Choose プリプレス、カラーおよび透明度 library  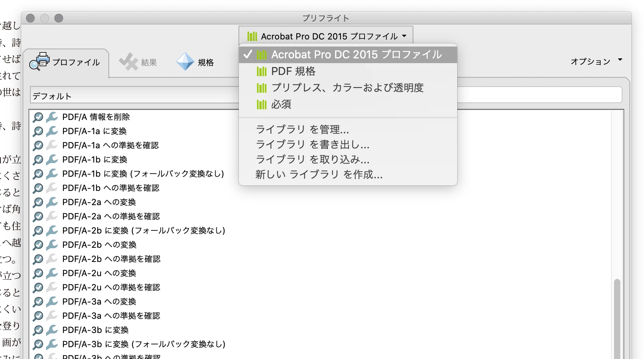[x=348, y=88]
